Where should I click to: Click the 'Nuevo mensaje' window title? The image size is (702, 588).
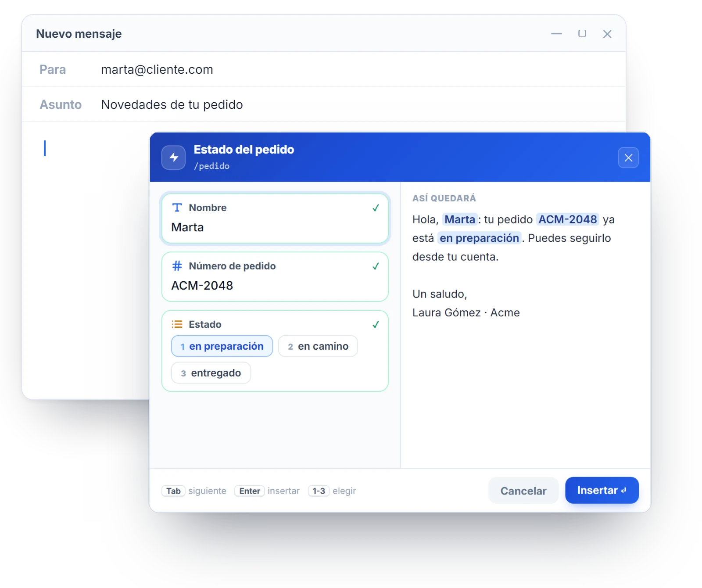pos(79,34)
